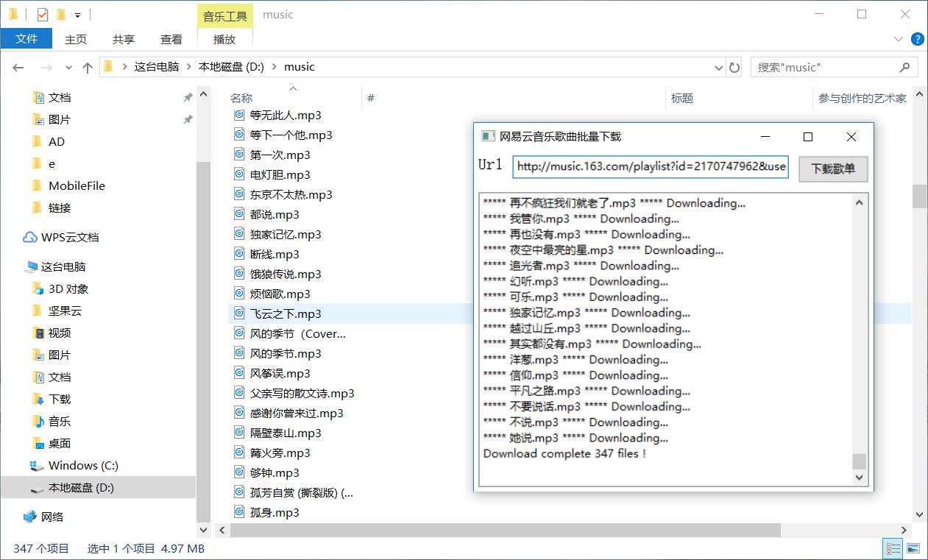Expand the address bar history dropdown

(718, 67)
